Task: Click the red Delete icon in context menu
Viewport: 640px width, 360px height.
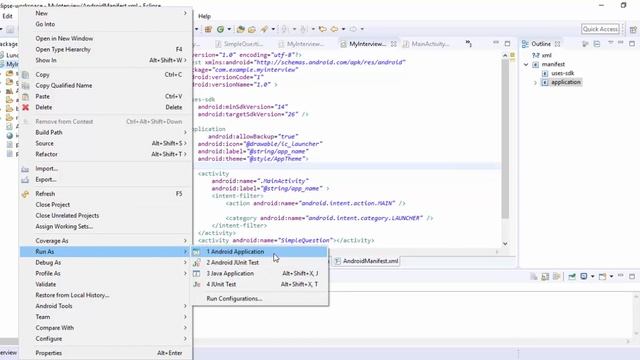Action: [x=25, y=107]
